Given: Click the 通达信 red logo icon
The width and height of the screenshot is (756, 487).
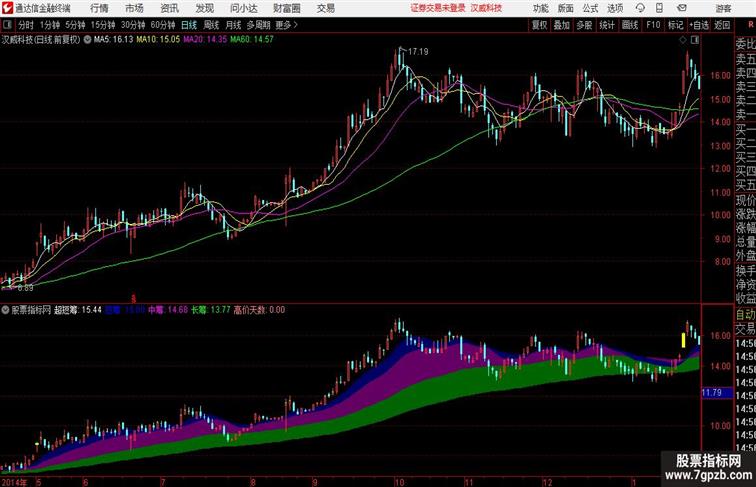Looking at the screenshot, I should click(8, 8).
